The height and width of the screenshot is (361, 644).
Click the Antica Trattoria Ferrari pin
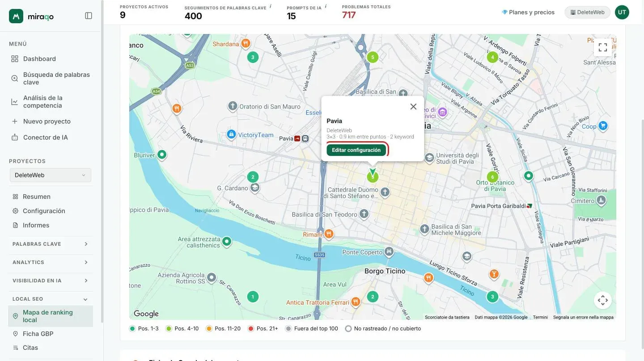click(x=356, y=302)
